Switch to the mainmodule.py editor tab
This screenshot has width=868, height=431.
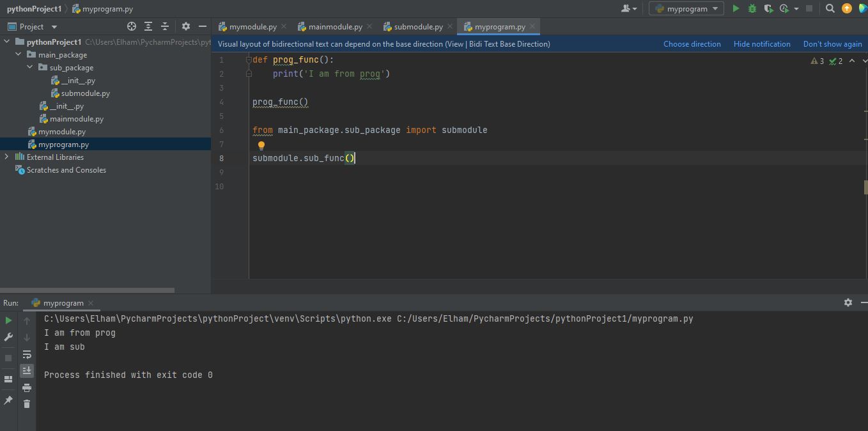coord(335,26)
